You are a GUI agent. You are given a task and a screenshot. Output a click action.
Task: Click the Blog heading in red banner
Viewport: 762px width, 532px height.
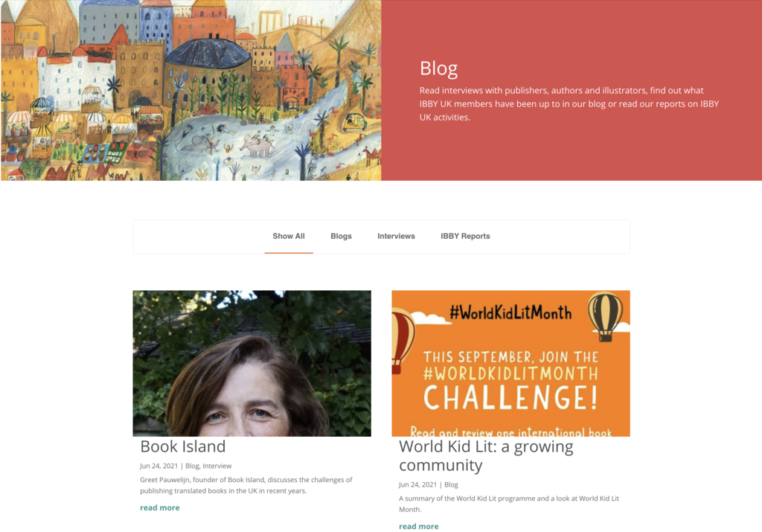coord(439,68)
